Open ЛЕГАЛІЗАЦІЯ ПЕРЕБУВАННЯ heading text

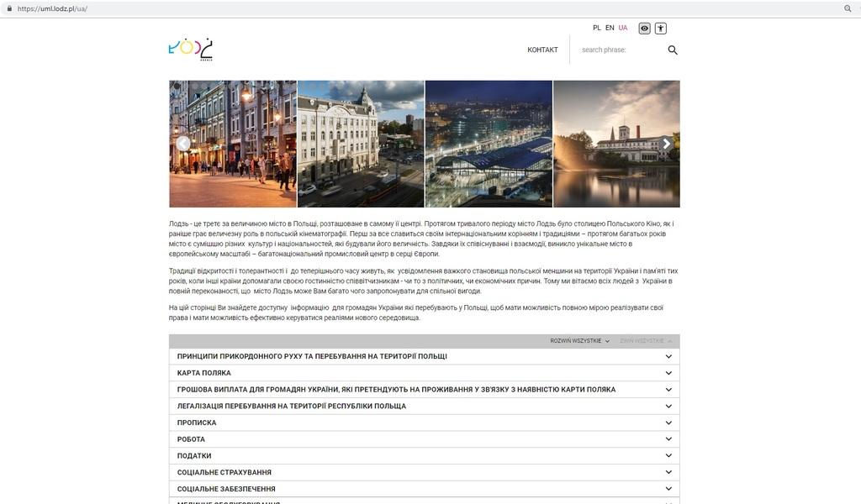pos(292,407)
